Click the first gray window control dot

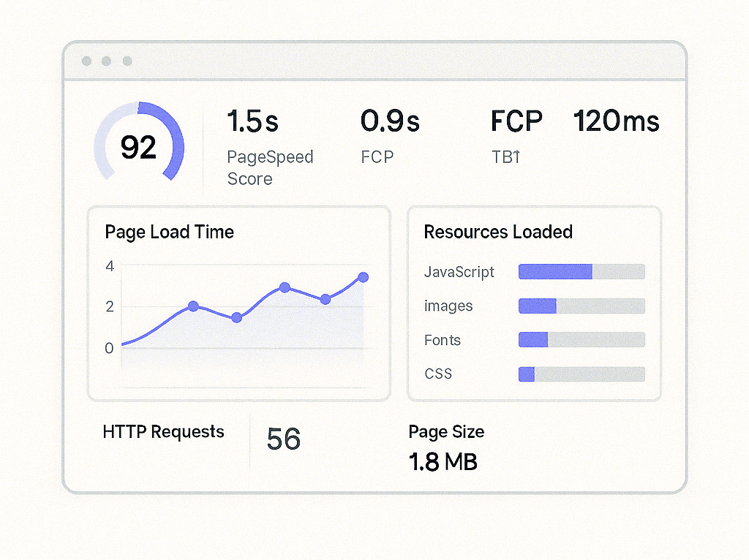87,61
